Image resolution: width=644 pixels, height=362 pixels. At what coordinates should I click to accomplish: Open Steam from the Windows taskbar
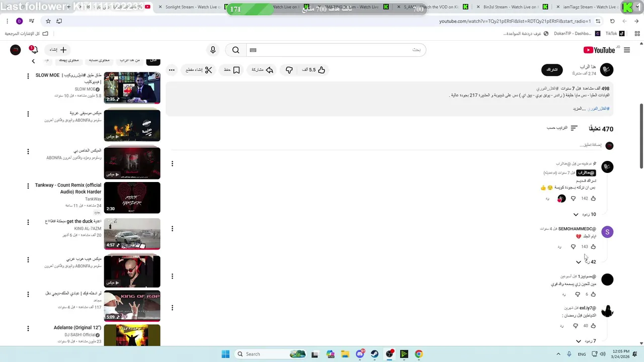coord(375,354)
